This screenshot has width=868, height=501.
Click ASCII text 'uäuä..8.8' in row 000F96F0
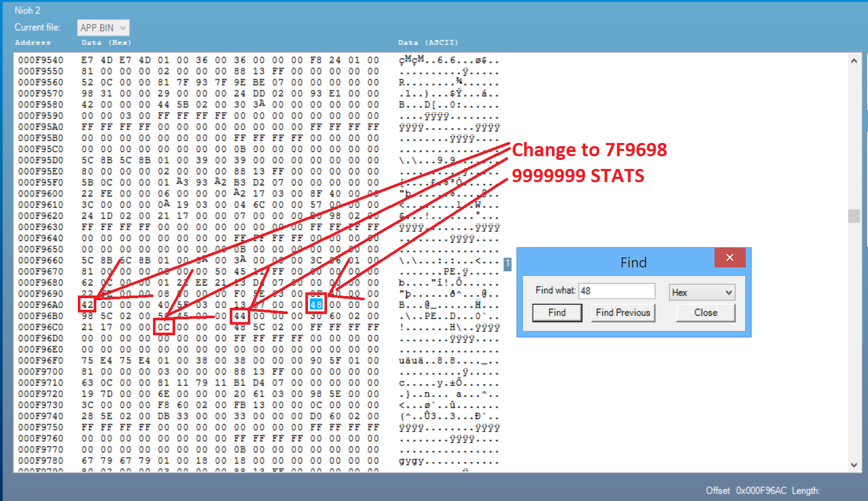tap(428, 360)
